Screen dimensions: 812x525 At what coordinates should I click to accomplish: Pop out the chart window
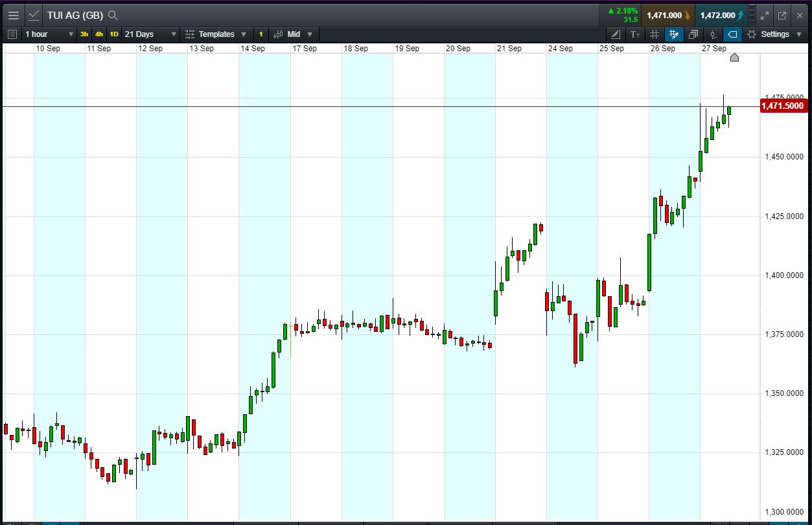(782, 15)
